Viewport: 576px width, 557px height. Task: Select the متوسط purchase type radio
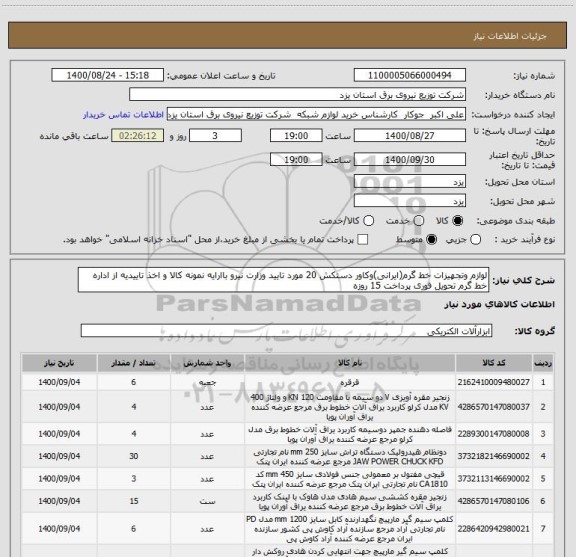pyautogui.click(x=431, y=240)
